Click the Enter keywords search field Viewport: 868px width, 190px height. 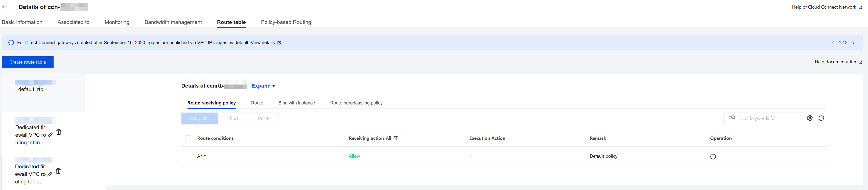764,118
